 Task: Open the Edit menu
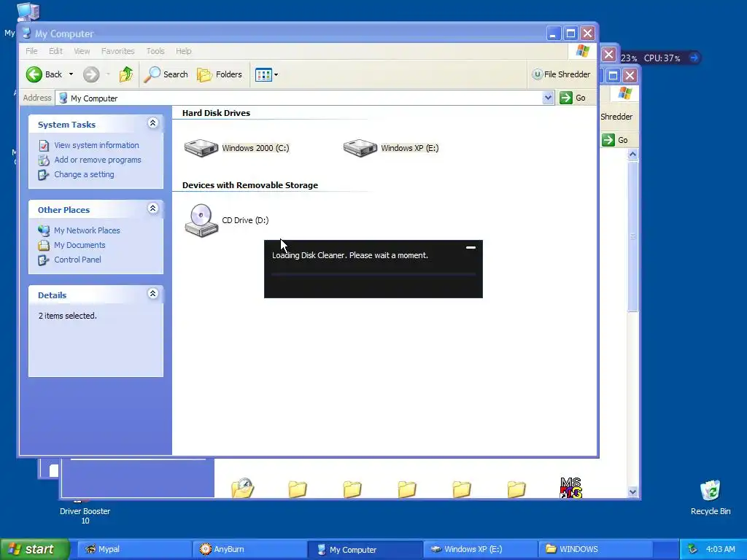pyautogui.click(x=55, y=51)
